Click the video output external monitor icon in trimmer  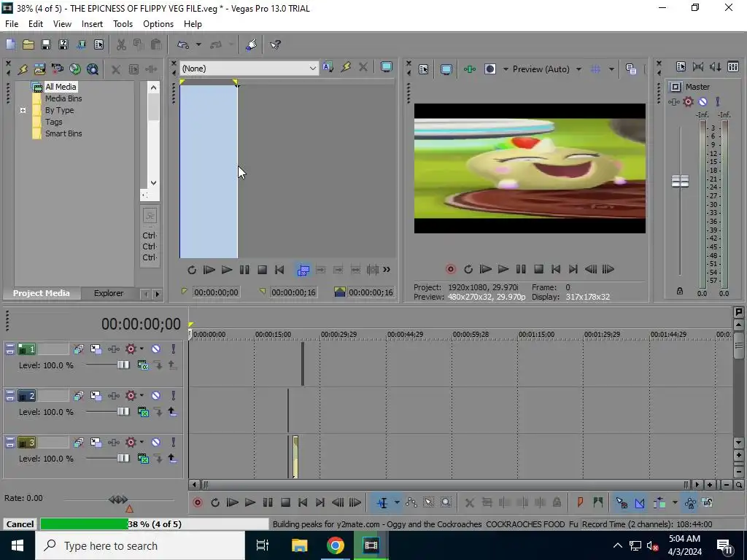tap(387, 68)
